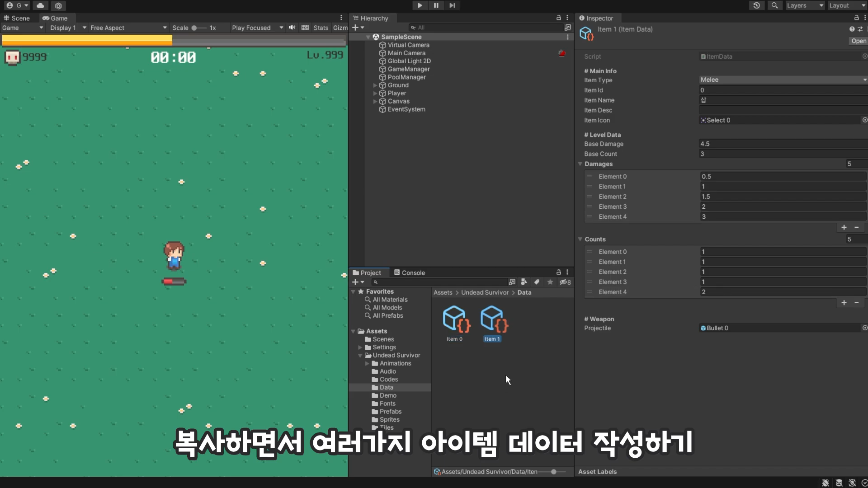
Task: Mute audio in the Game view
Action: [x=292, y=28]
